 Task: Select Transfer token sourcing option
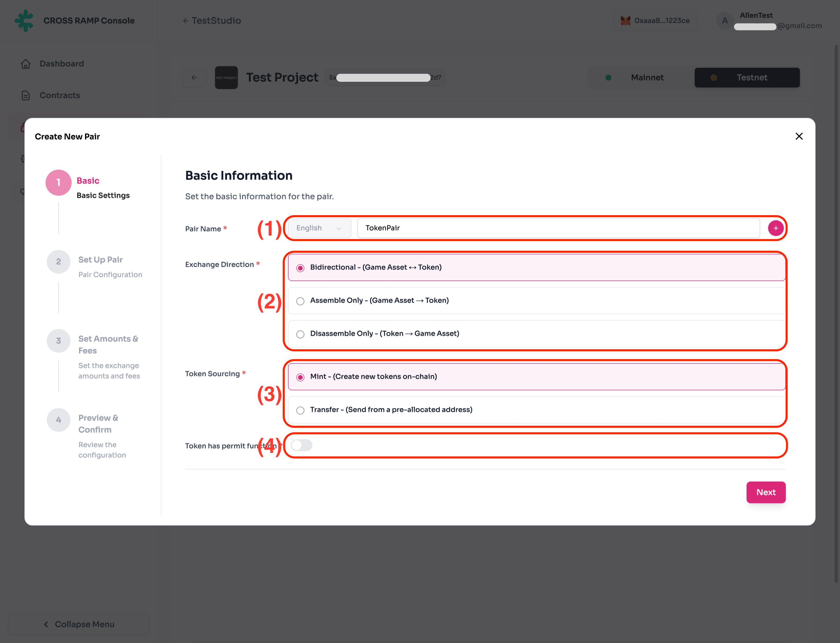tap(300, 410)
